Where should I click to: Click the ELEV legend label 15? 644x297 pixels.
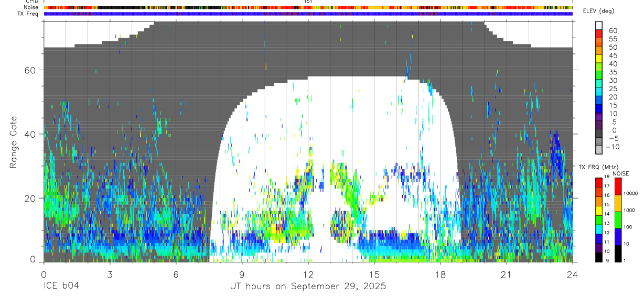tap(613, 105)
